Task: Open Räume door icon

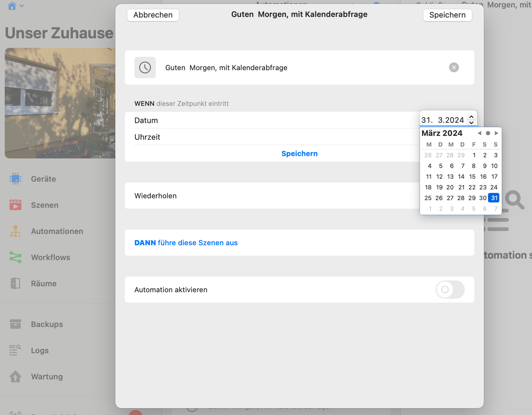Action: click(16, 284)
